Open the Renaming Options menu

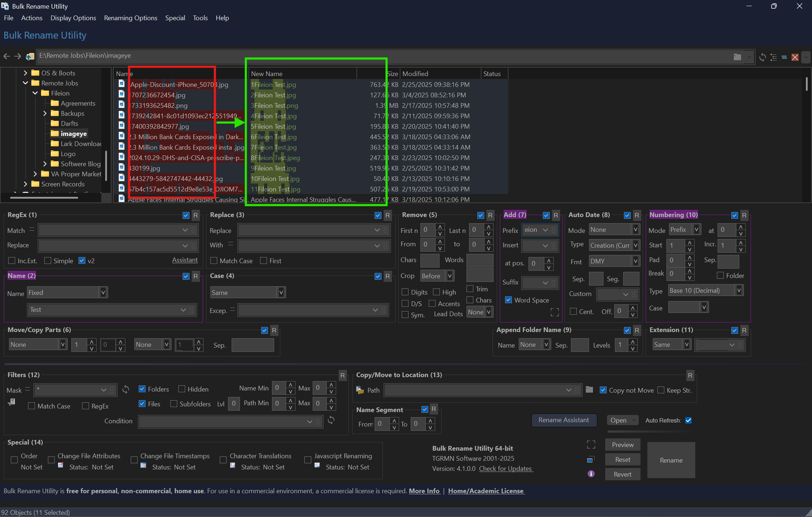coord(130,18)
